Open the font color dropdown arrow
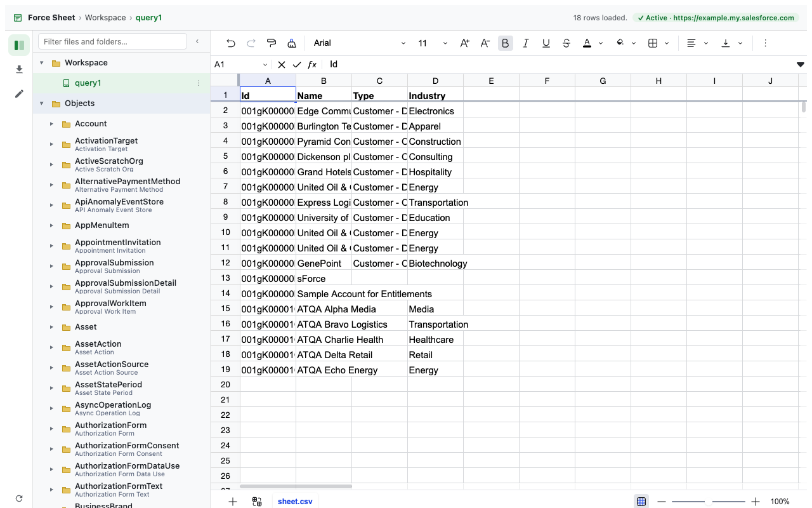 pos(601,43)
